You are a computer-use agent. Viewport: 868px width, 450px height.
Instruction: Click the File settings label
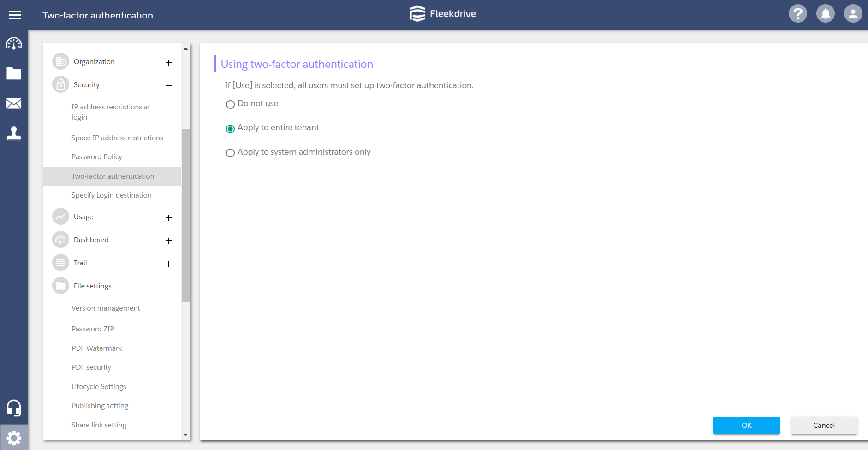93,286
